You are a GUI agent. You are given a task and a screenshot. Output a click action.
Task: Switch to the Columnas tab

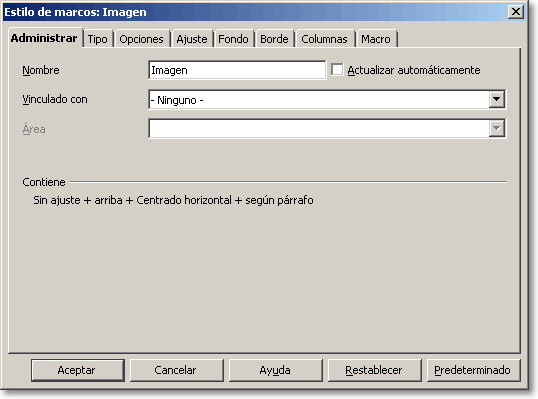click(x=324, y=39)
